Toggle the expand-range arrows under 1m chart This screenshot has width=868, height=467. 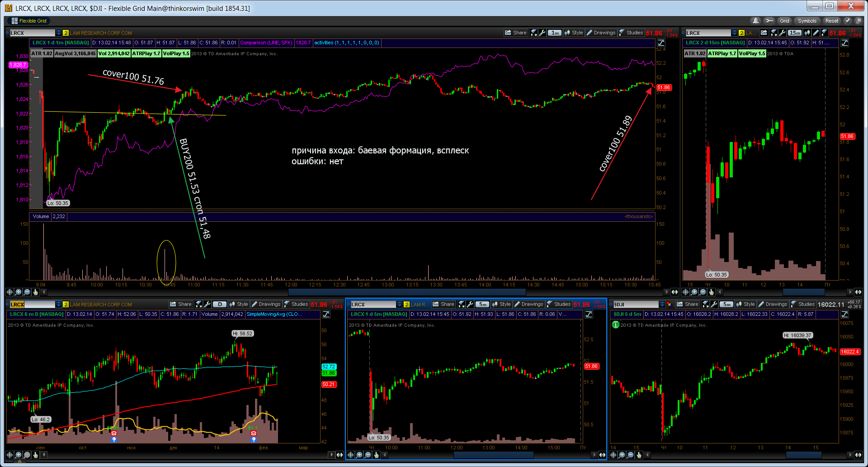tap(675, 292)
